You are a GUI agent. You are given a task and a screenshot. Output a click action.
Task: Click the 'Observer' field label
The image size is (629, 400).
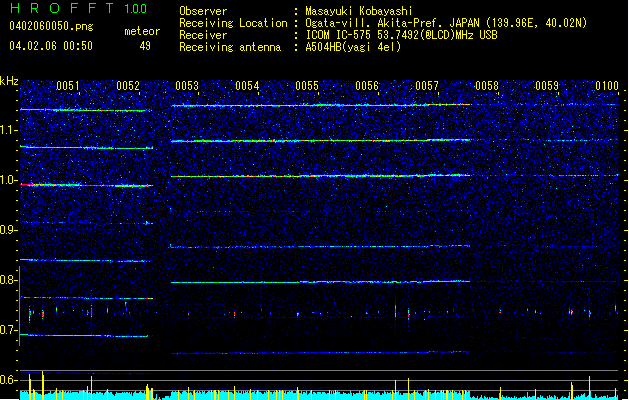point(203,11)
